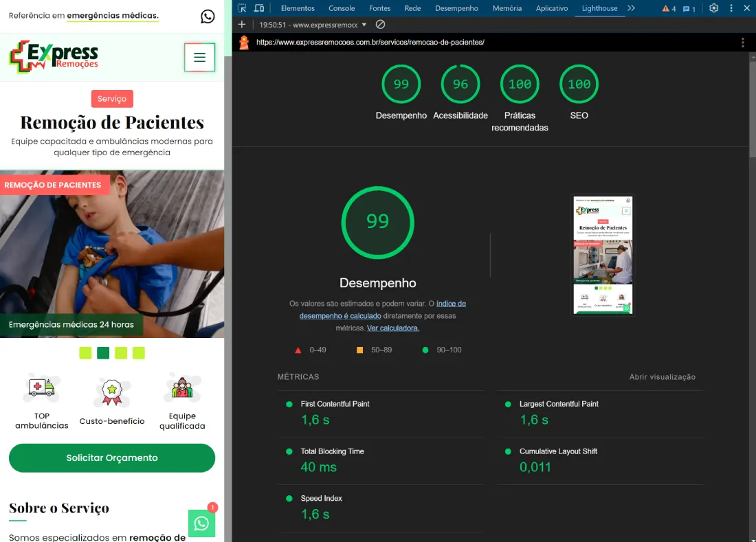Click the page screenshot thumbnail in the report
Viewport: 756px width, 542px height.
click(603, 255)
